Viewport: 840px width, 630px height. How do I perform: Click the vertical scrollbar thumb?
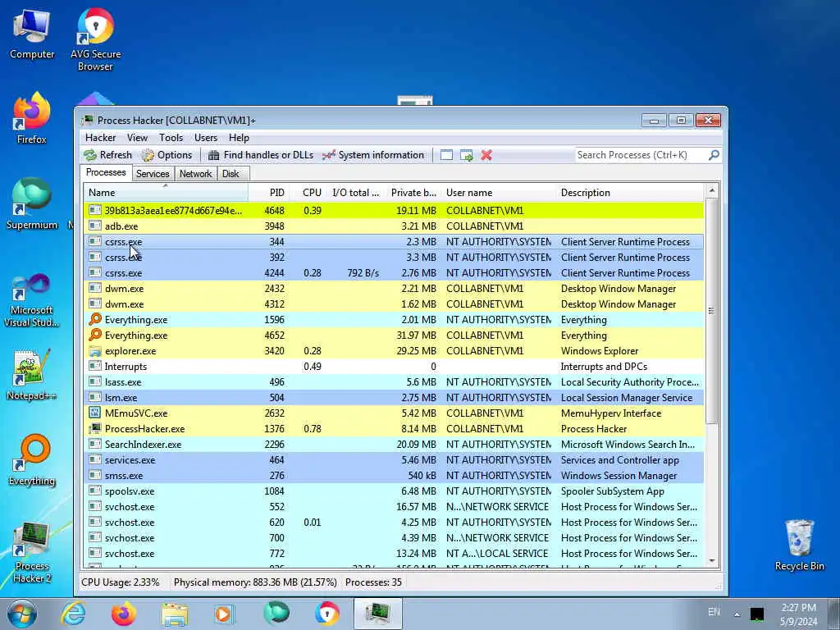[711, 311]
